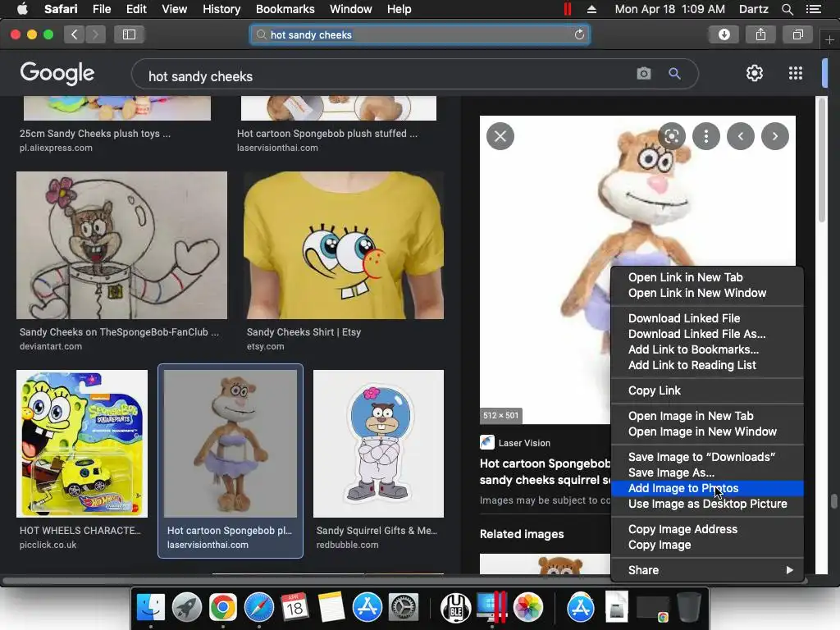The height and width of the screenshot is (630, 840).
Task: Choose Open Link in New Tab
Action: click(707, 277)
